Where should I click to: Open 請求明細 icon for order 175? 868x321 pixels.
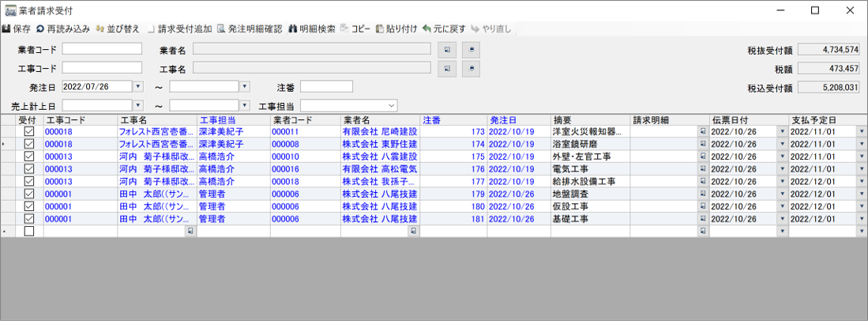(703, 157)
